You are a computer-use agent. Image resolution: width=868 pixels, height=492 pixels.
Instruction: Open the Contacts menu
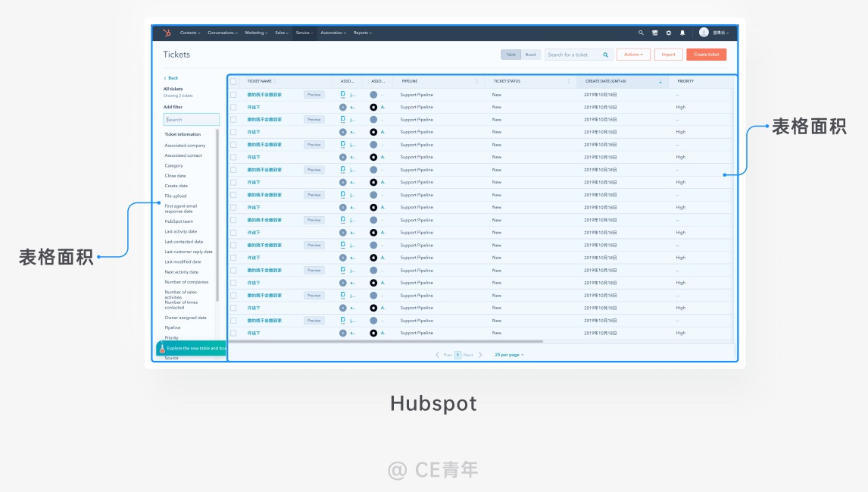(x=190, y=33)
